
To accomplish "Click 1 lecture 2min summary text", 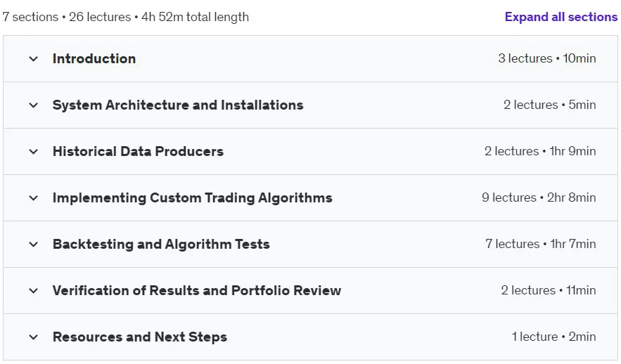I will (x=553, y=337).
